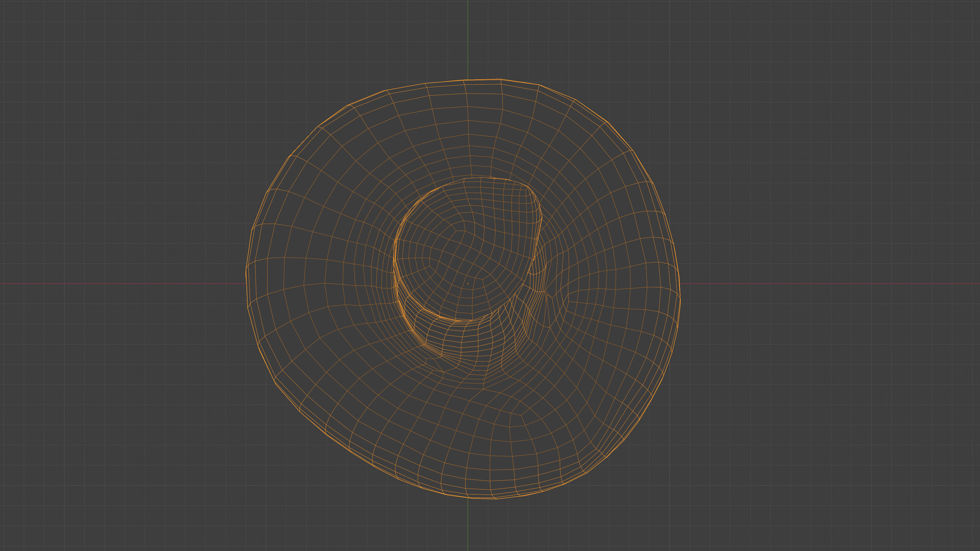980x551 pixels.
Task: Click the red X axis line left of mesh
Action: (x=122, y=284)
